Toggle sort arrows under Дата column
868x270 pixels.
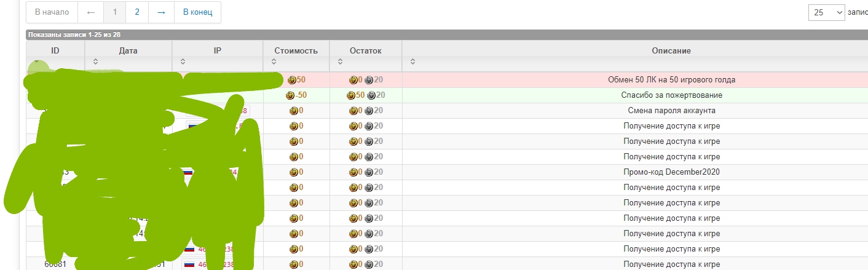[95, 62]
